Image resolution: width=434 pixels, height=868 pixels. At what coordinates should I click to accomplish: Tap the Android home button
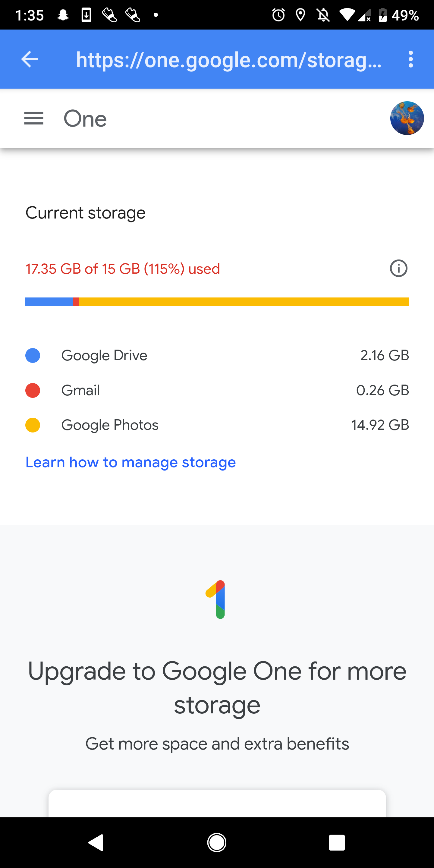[x=217, y=843]
